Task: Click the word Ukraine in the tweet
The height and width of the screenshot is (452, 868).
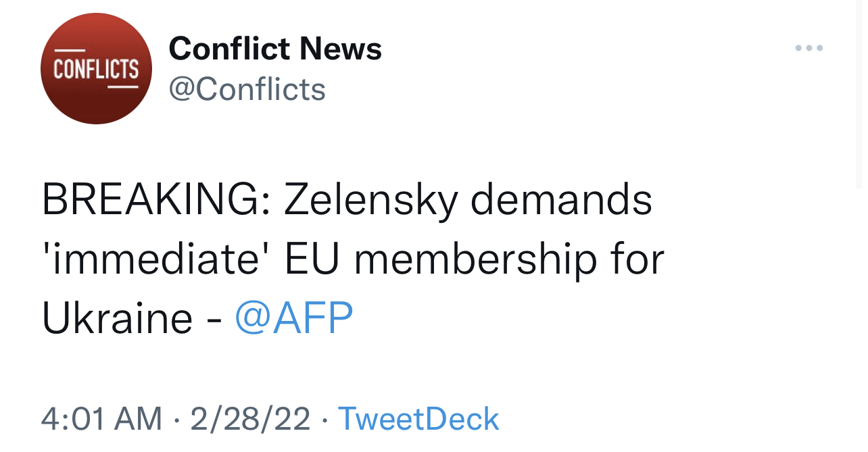Action: (x=117, y=318)
